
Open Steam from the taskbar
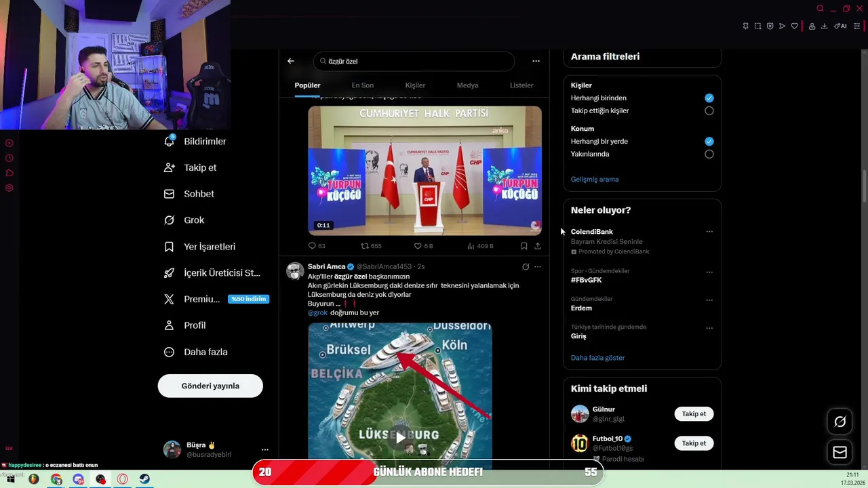(x=145, y=479)
